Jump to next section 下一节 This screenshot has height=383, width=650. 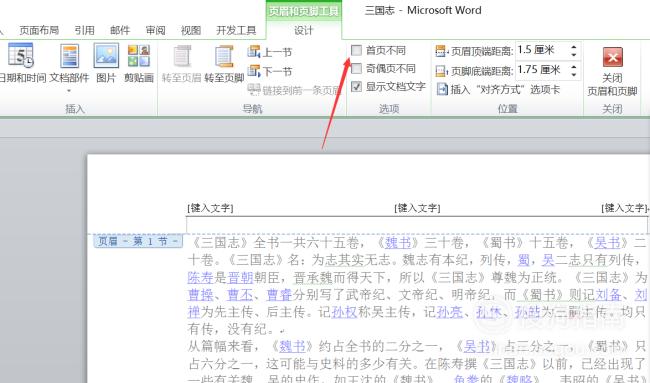click(x=270, y=71)
